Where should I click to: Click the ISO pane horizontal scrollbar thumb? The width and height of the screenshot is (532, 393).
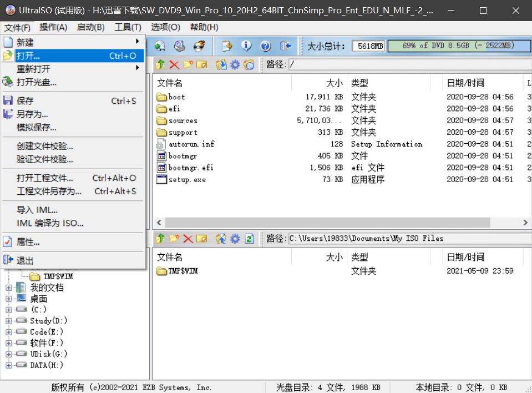tap(327, 223)
